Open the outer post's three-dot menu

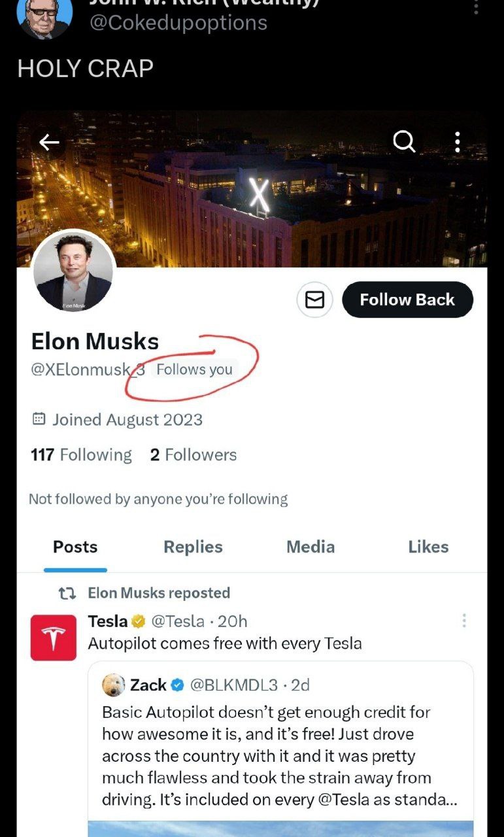pos(476,7)
